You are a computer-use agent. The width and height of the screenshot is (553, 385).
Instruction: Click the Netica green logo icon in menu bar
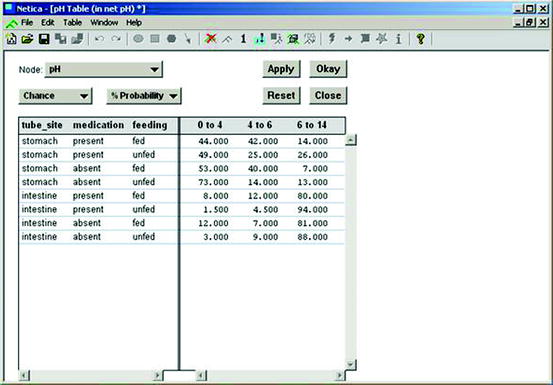pyautogui.click(x=11, y=23)
